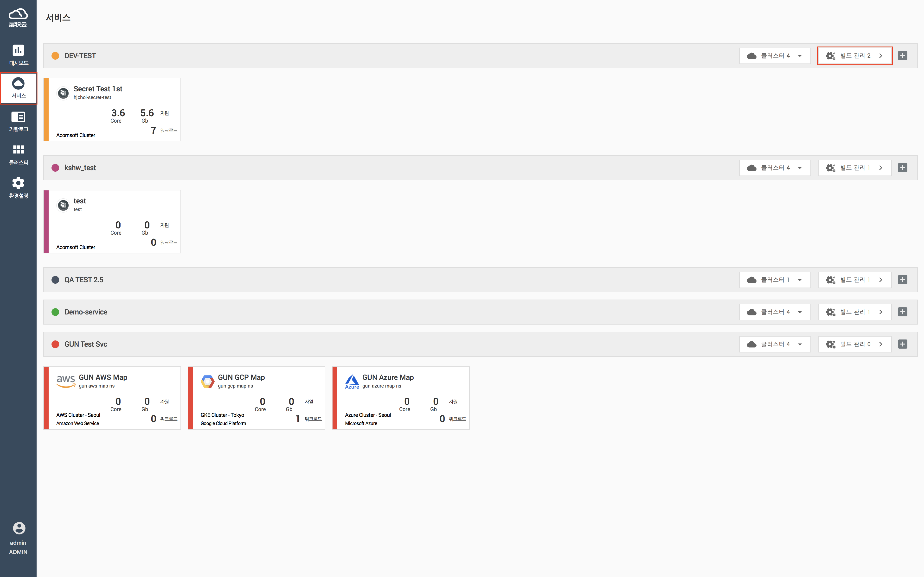
Task: Select the 서비스 menu item in sidebar
Action: 18,88
